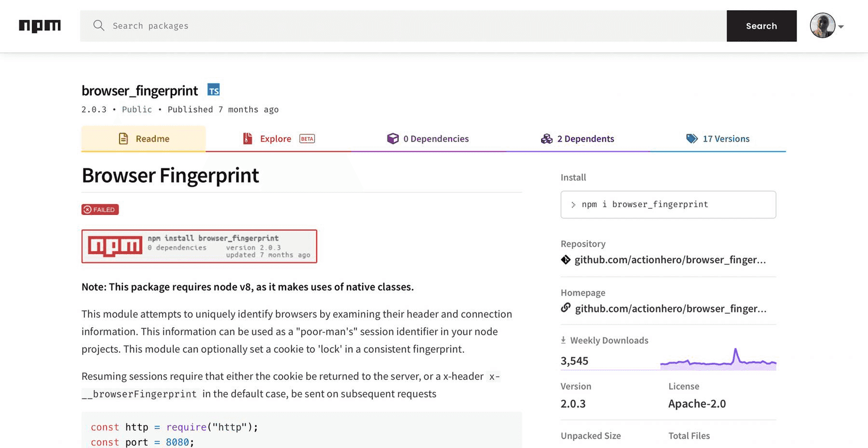Screen dimensions: 868x448
Task: Click the npm install badge image
Action: pos(199,246)
